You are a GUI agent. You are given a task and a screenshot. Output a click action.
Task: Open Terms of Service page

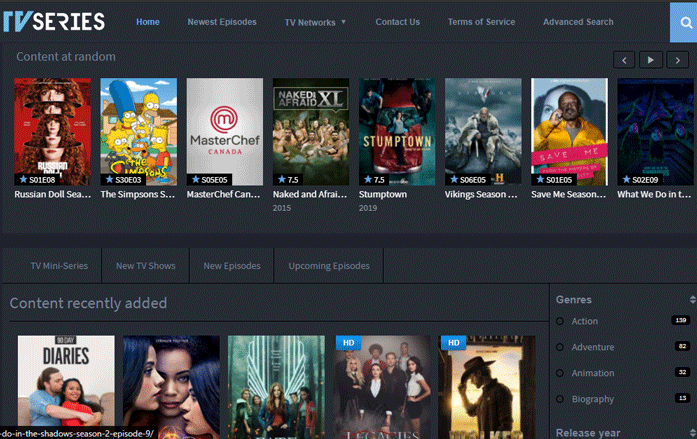481,22
